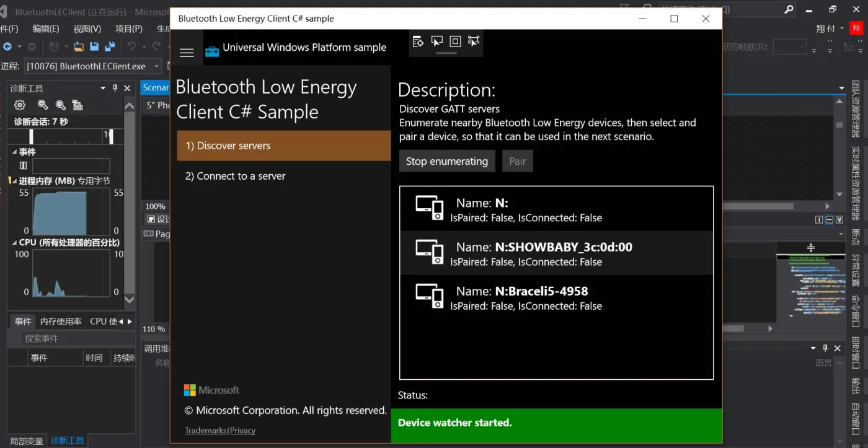The width and height of the screenshot is (868, 448).
Task: Open the 进程 BluetoothLEClient.exe dropdown
Action: click(156, 66)
